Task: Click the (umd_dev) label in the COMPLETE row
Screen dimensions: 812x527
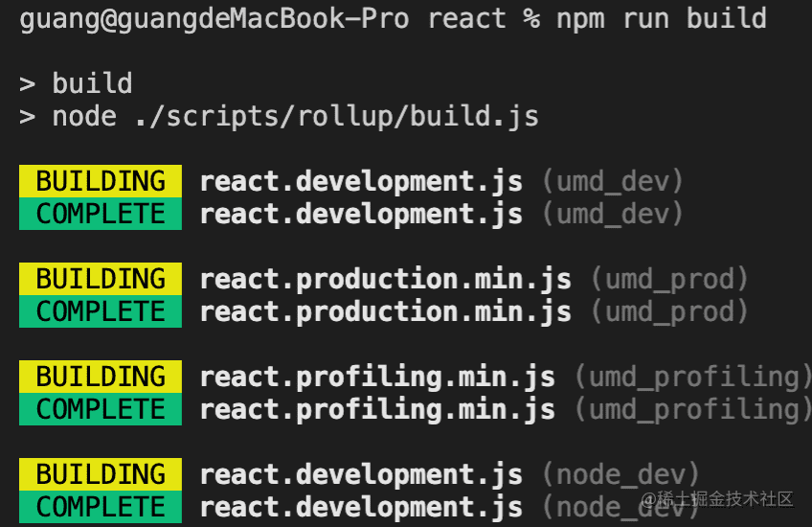Action: point(613,214)
